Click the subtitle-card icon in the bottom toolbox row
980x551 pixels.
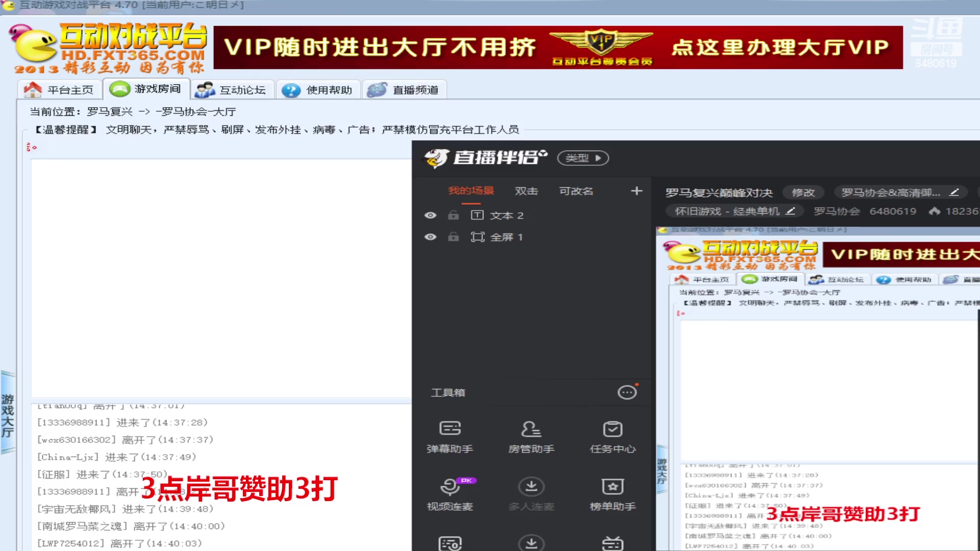click(x=450, y=543)
